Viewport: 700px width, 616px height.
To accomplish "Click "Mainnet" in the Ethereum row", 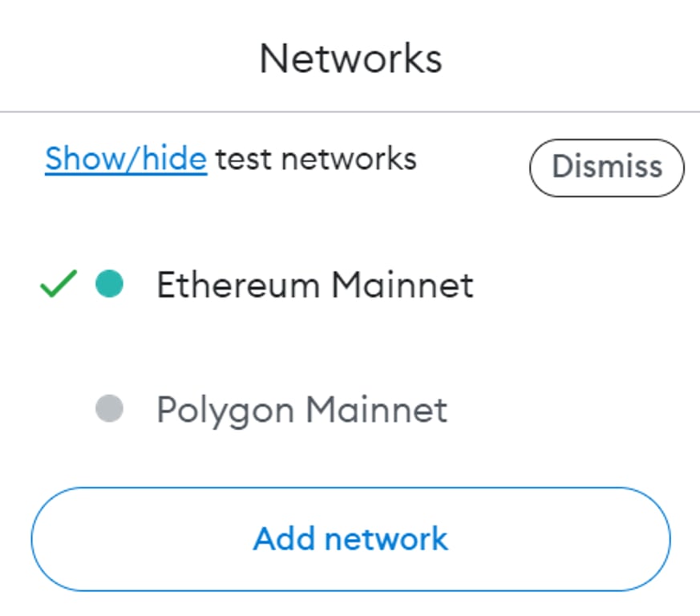I will click(403, 285).
